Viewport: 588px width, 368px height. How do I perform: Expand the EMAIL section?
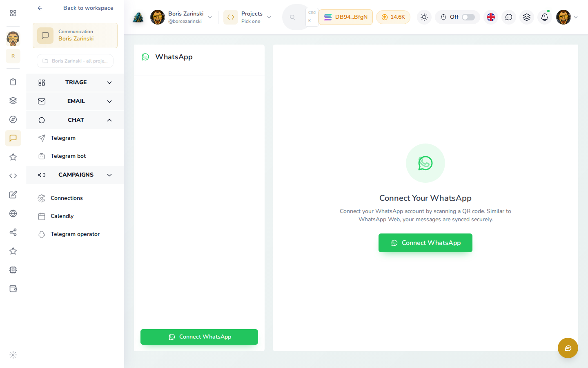click(75, 101)
